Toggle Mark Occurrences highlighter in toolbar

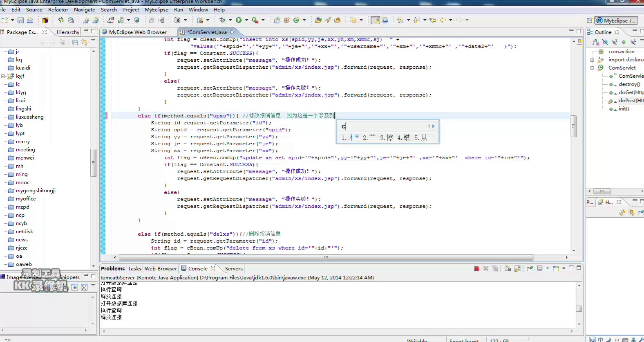375,20
